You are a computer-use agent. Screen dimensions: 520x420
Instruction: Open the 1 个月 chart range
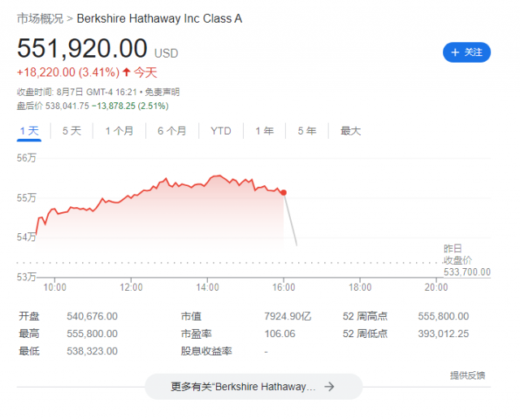coord(119,131)
